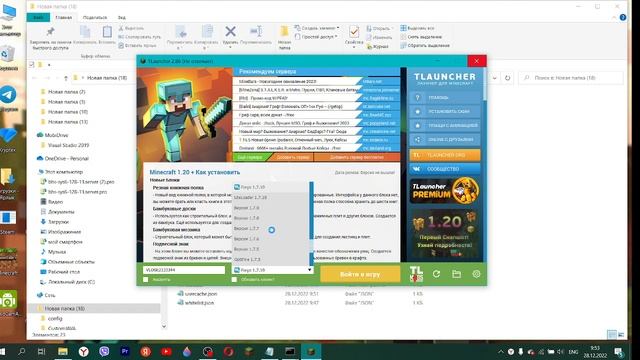
Task: Click Выделить все in Explorer ribbon
Action: coord(417,28)
